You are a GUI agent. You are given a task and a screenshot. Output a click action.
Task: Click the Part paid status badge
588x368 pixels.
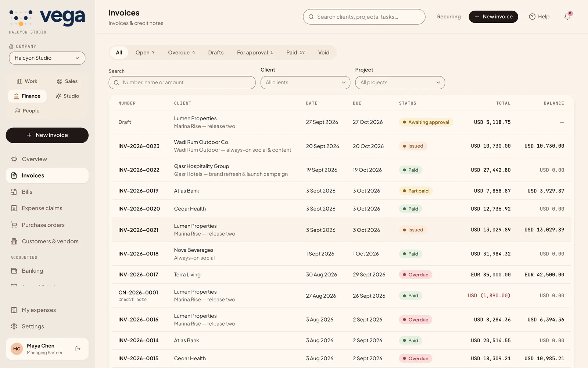click(416, 191)
